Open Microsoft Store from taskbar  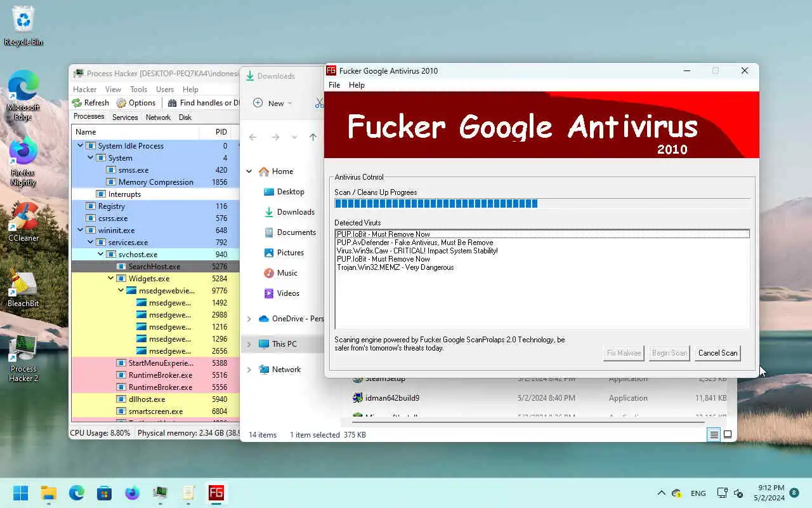[104, 493]
